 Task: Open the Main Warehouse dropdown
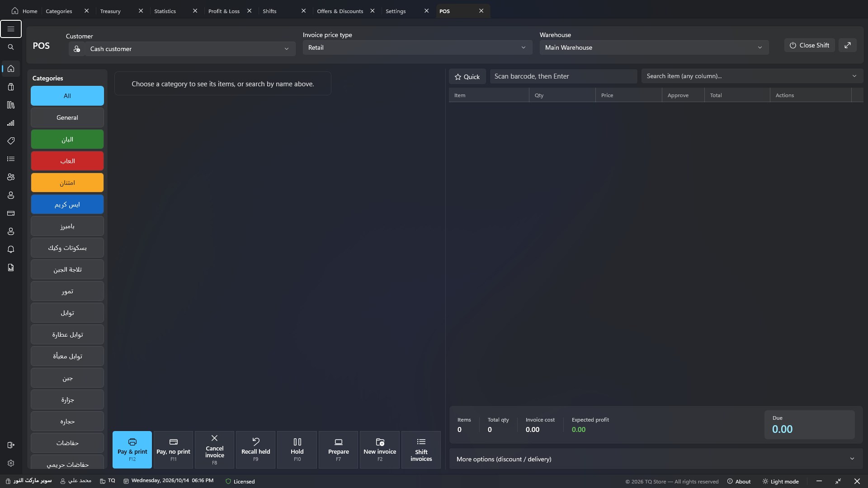click(654, 47)
